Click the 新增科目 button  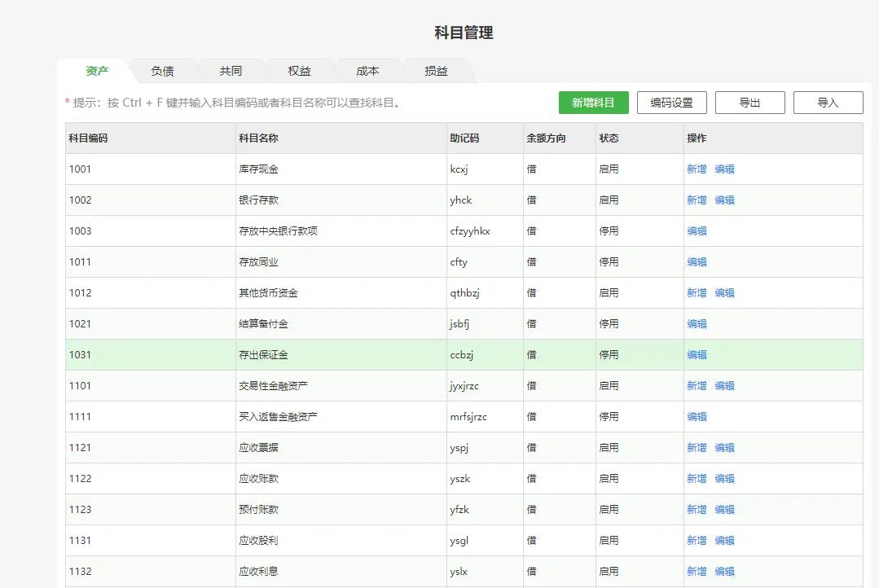592,102
